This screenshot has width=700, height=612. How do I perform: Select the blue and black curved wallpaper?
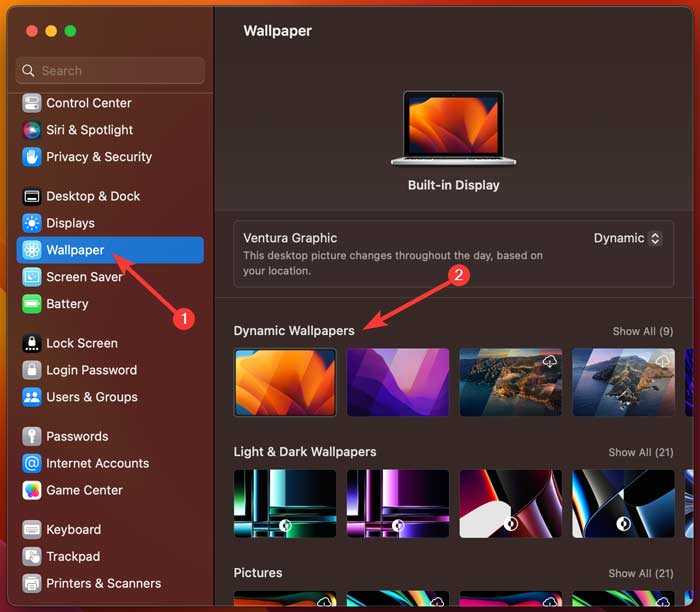point(624,503)
